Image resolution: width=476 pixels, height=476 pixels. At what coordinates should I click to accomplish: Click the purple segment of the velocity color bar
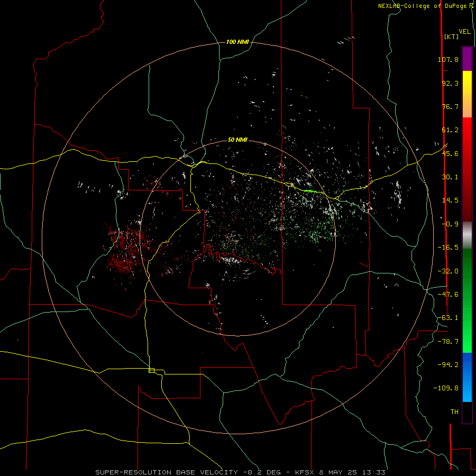467,59
